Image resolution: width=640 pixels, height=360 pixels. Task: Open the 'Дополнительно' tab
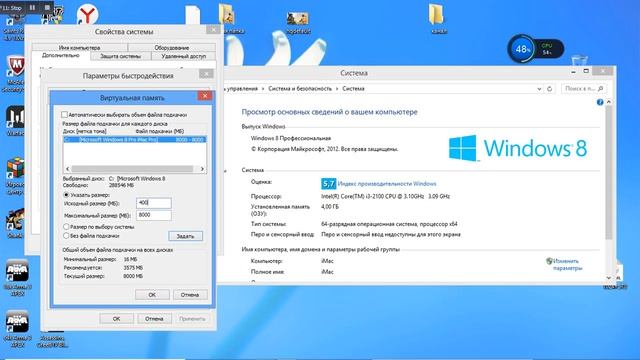coord(60,56)
